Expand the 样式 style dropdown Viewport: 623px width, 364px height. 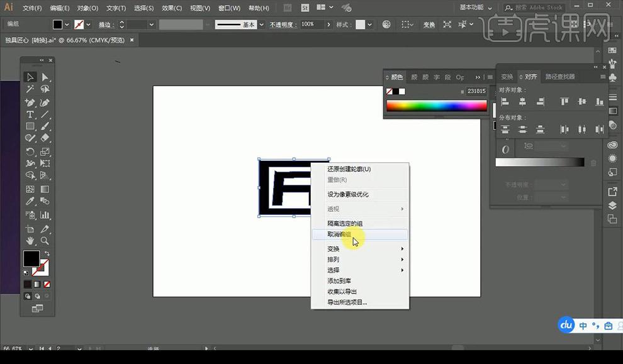click(x=370, y=25)
